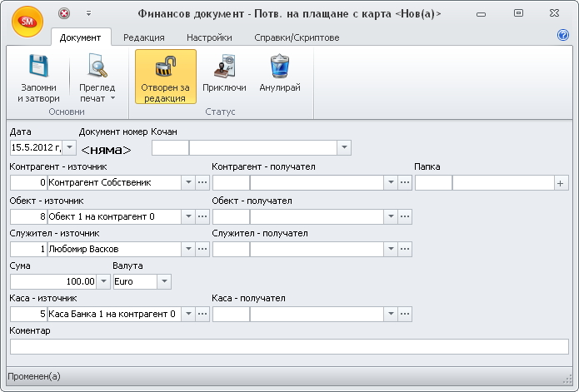The height and width of the screenshot is (392, 579).
Task: Click the orange SM application button
Action: (27, 22)
